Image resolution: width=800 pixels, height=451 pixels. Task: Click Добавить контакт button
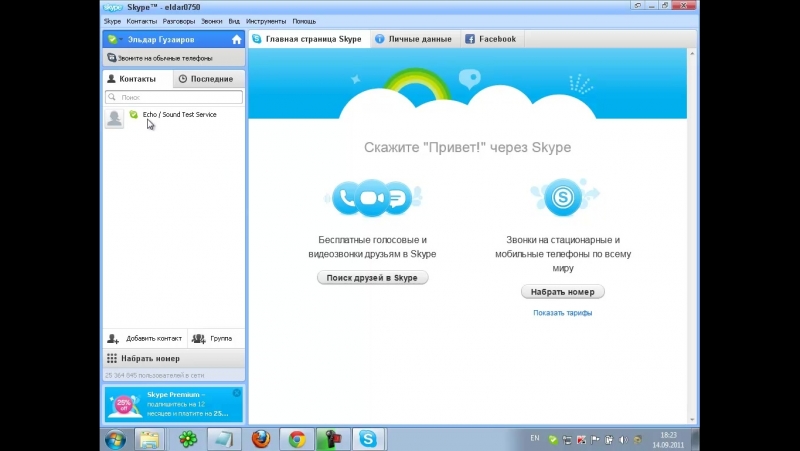145,338
